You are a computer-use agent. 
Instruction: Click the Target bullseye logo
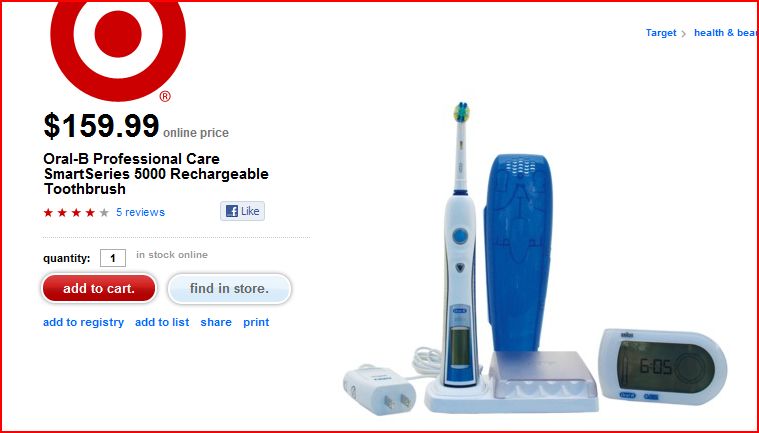coord(118,48)
